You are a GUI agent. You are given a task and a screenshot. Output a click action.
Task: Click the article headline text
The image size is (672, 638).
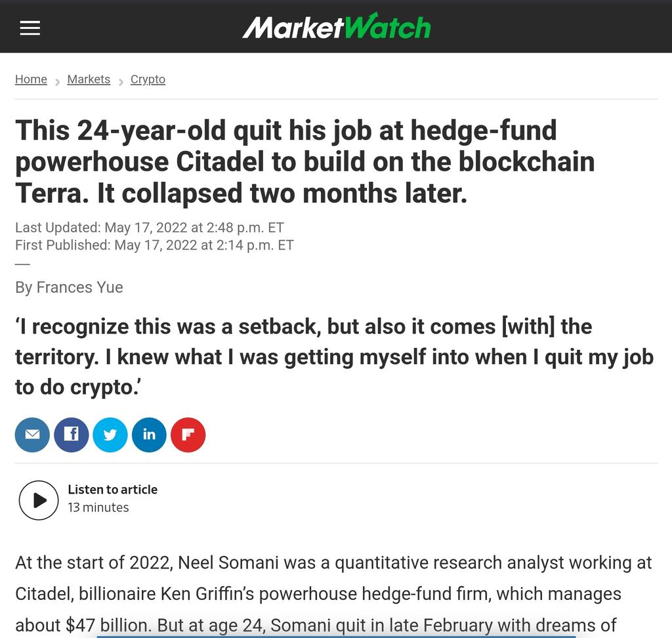tap(304, 162)
